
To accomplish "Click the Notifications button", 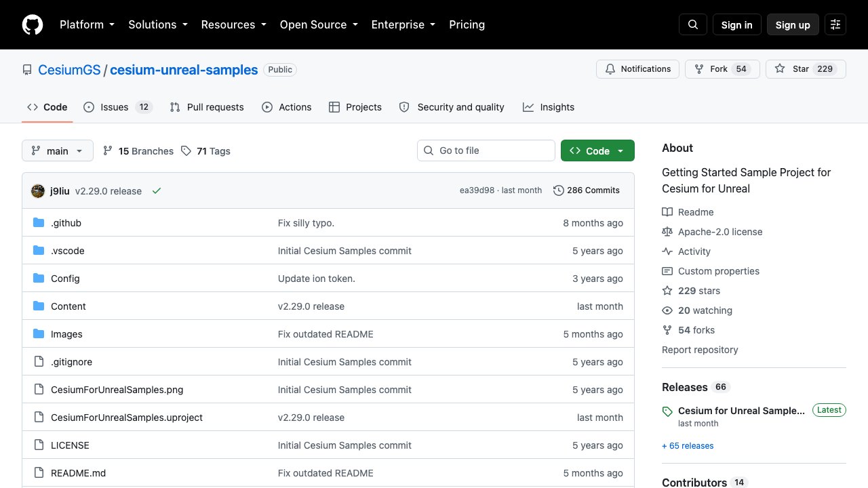I will (638, 69).
